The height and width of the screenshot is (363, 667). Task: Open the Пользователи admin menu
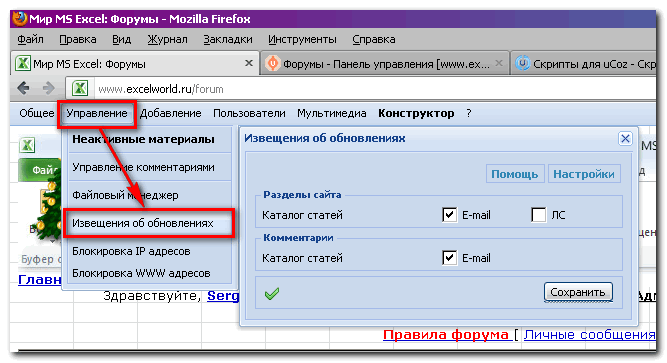click(x=249, y=113)
